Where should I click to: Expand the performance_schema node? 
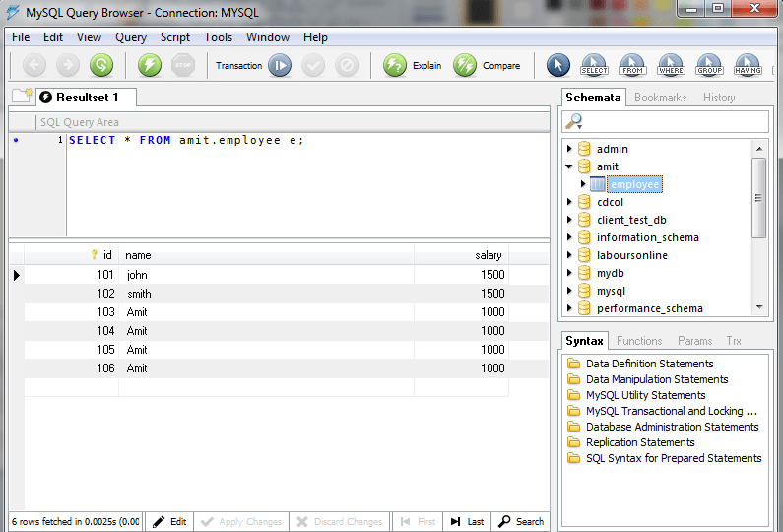tap(569, 308)
